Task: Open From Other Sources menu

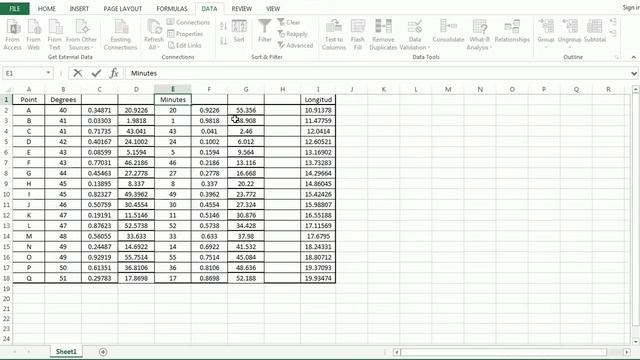Action: [81, 35]
